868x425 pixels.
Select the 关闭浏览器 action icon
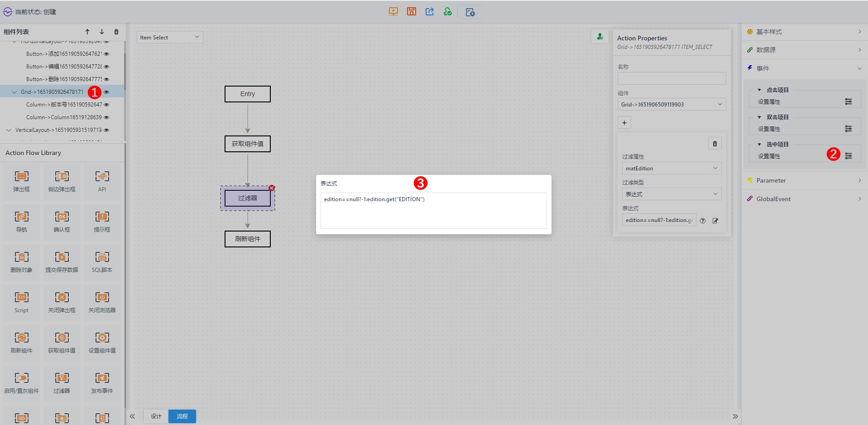[102, 297]
